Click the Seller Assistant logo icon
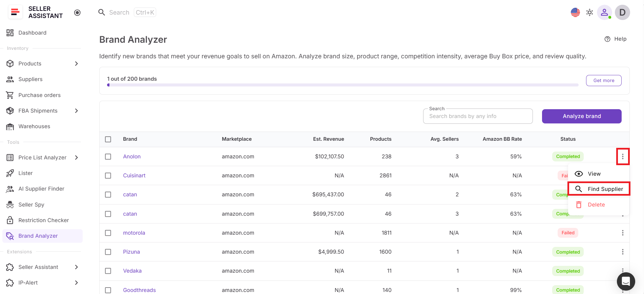This screenshot has height=294, width=644. tap(15, 12)
